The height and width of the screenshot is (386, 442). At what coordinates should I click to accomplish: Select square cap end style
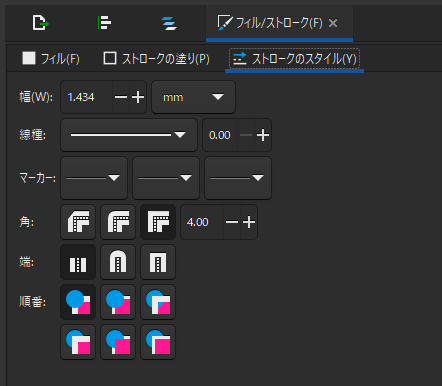pyautogui.click(x=158, y=262)
